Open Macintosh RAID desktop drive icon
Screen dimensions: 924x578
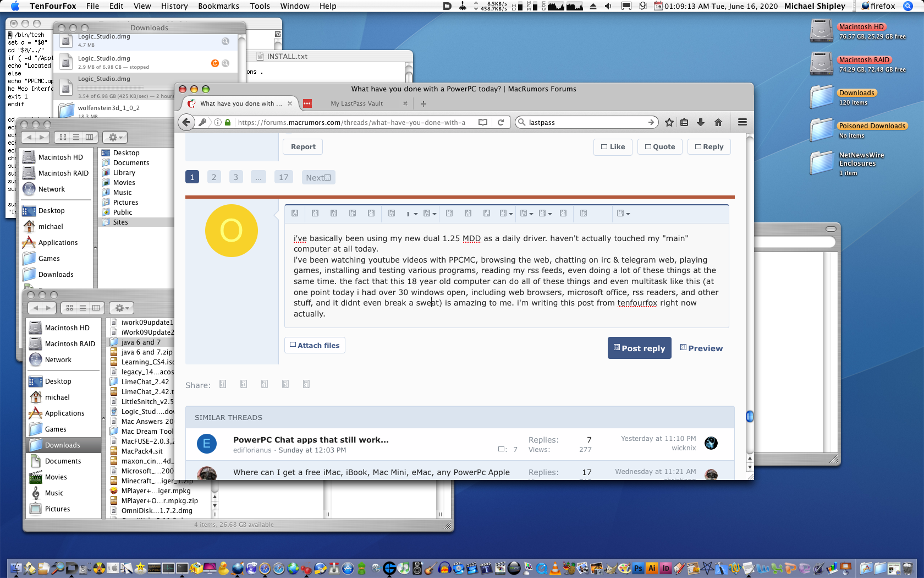pyautogui.click(x=821, y=64)
